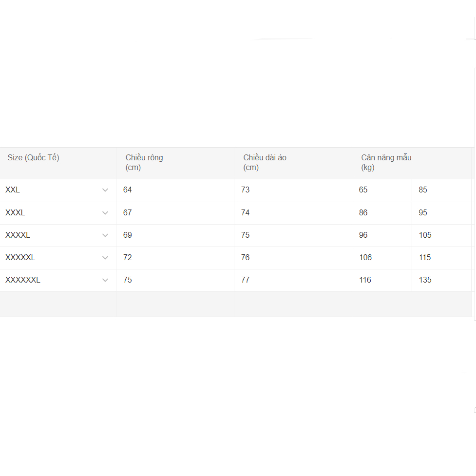The width and height of the screenshot is (476, 476).
Task: Click the "Size (Quốc Tế)" column header
Action: click(34, 158)
